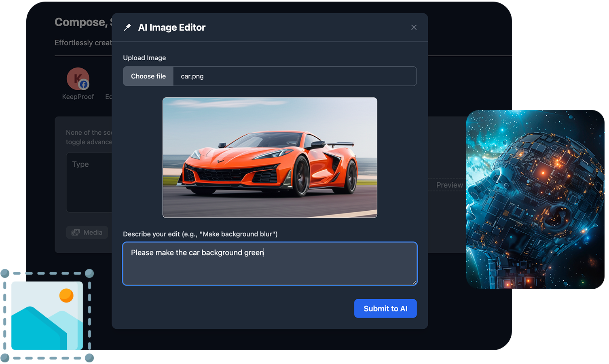Click Choose file to upload an image

pyautogui.click(x=148, y=76)
